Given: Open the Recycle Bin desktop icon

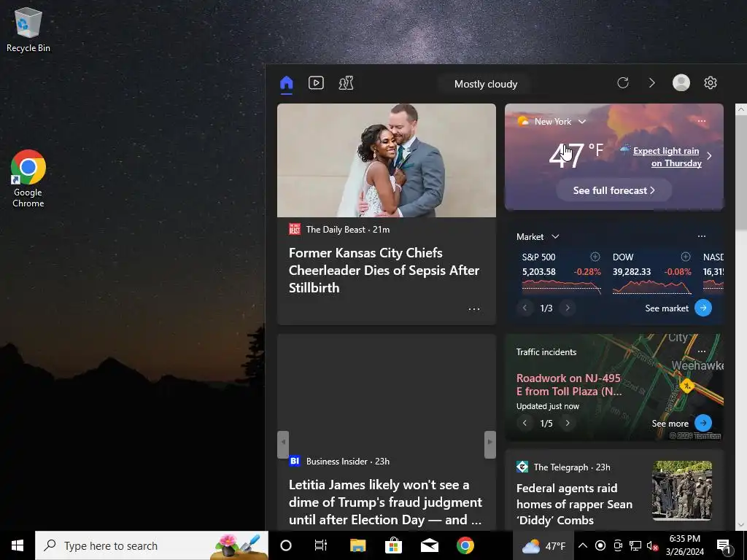Looking at the screenshot, I should [x=28, y=29].
